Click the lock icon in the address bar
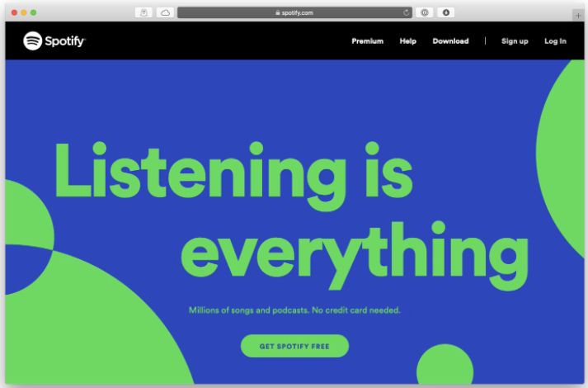The image size is (588, 388). point(278,12)
